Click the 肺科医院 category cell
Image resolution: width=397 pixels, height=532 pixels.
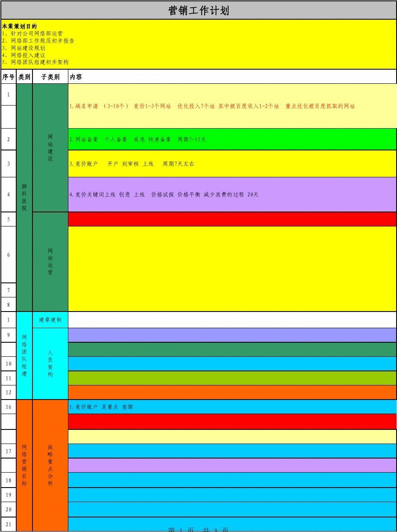[x=24, y=197]
